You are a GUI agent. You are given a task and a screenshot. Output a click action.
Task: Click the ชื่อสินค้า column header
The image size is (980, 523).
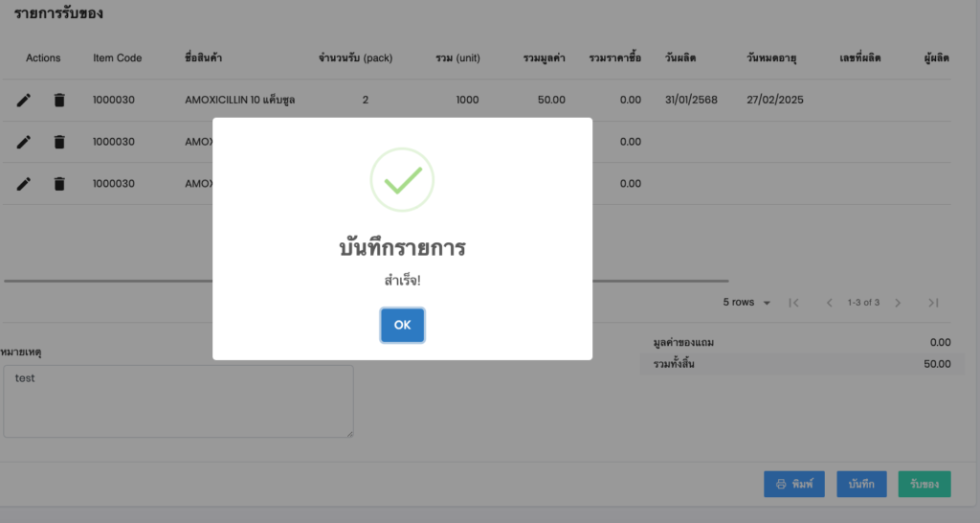pos(204,58)
